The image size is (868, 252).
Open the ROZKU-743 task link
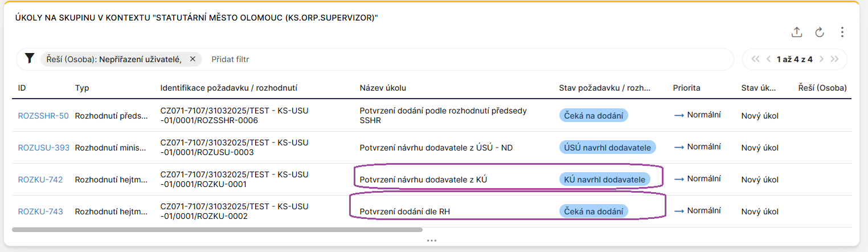40,212
